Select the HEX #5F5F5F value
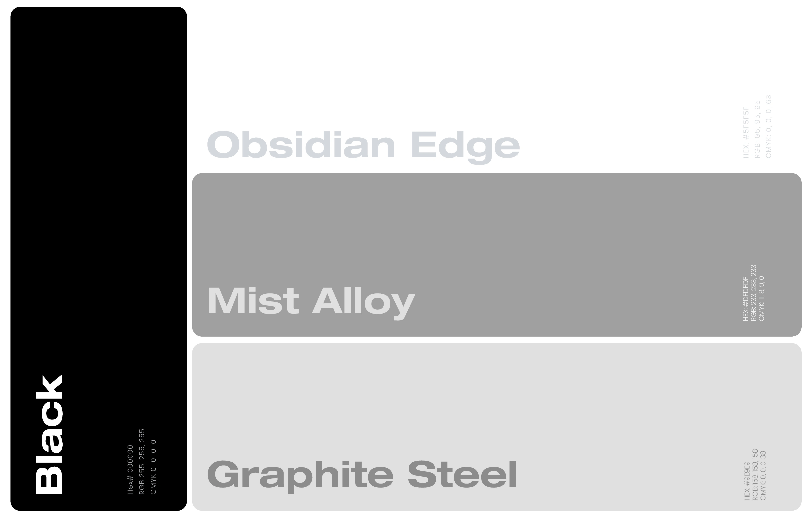 (746, 132)
